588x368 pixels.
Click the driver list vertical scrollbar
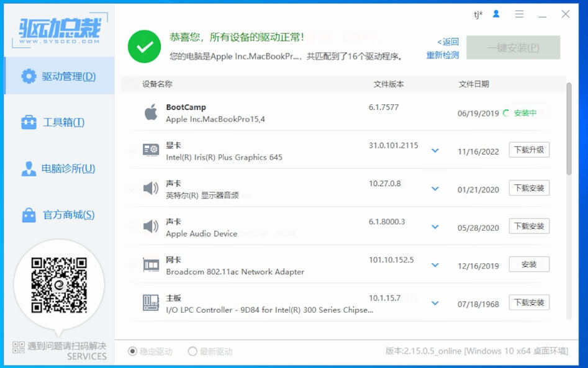(569, 129)
